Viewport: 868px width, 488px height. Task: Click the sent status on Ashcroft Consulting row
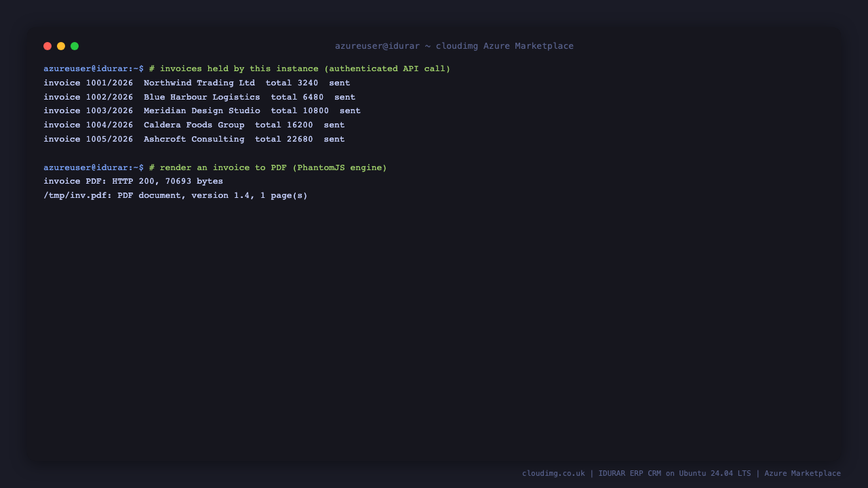click(334, 139)
